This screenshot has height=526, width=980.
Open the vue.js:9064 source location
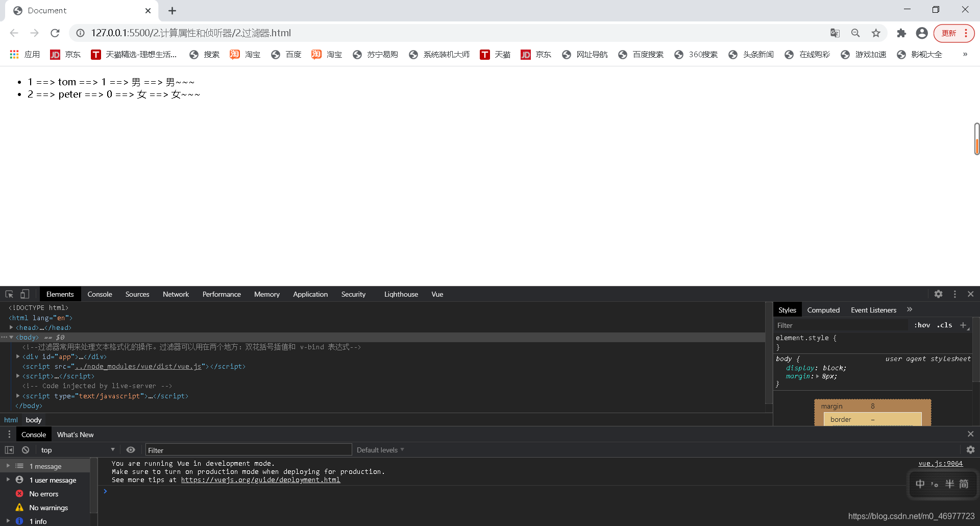coord(940,464)
